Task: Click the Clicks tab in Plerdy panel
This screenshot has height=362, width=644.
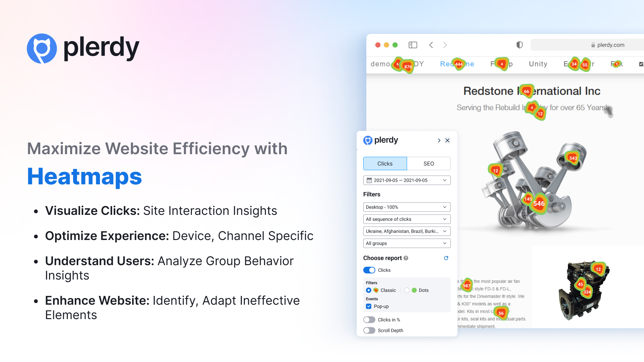Action: coord(384,163)
